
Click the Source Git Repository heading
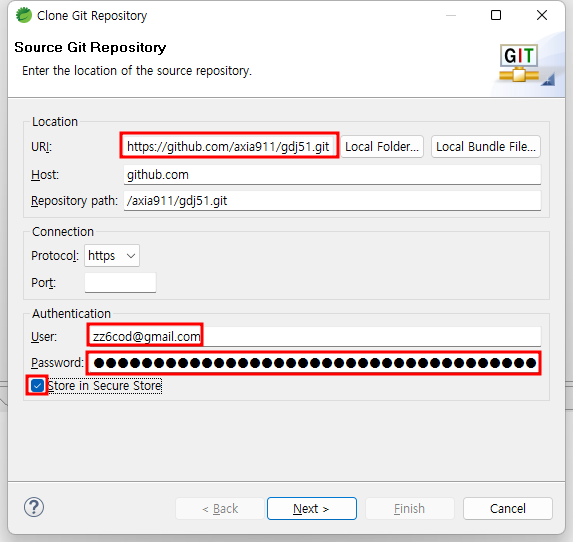[90, 48]
